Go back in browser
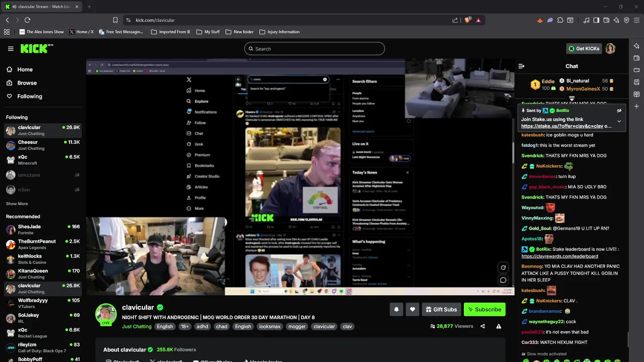The image size is (644, 362). point(8,20)
